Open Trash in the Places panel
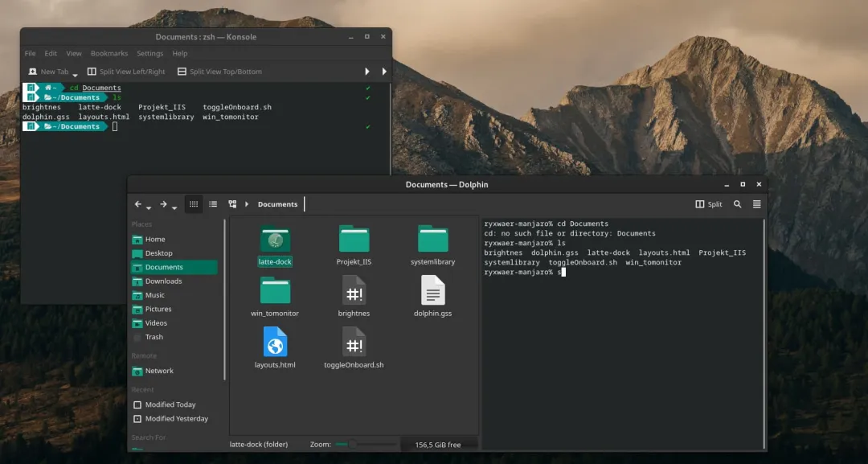 point(174,337)
